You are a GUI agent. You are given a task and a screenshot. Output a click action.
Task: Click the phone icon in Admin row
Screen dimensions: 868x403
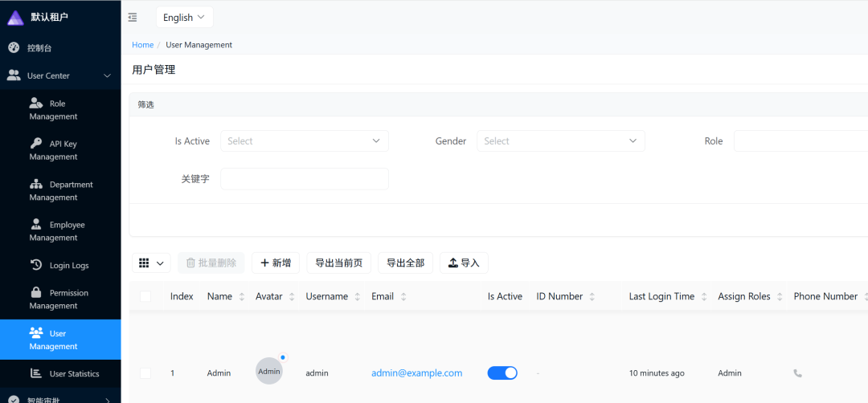click(x=798, y=373)
